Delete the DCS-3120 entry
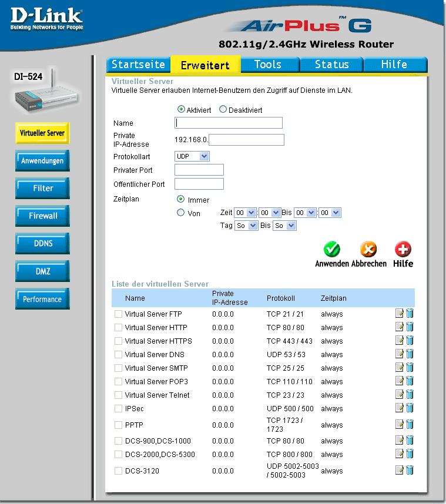446x504 pixels. pos(410,471)
